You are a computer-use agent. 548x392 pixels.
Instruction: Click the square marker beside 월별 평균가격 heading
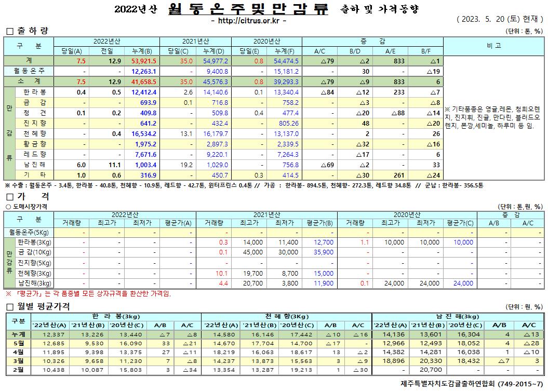9,306
